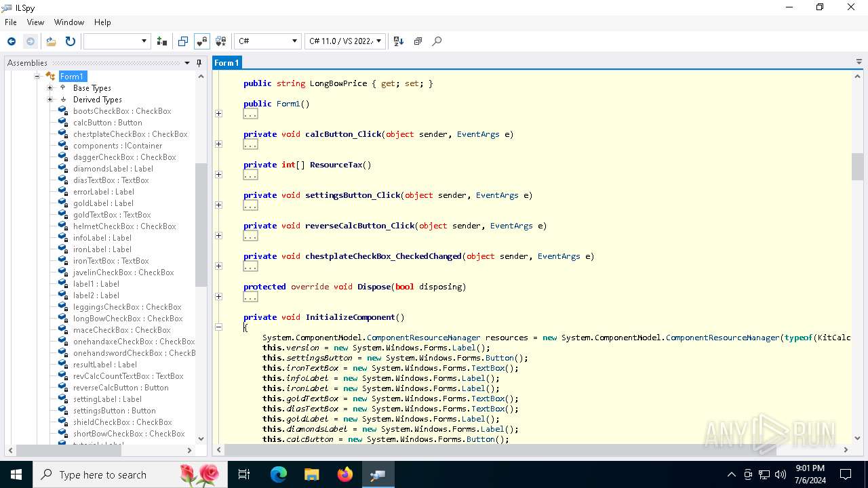868x488 pixels.
Task: Click the Base Types node icon
Action: point(63,88)
